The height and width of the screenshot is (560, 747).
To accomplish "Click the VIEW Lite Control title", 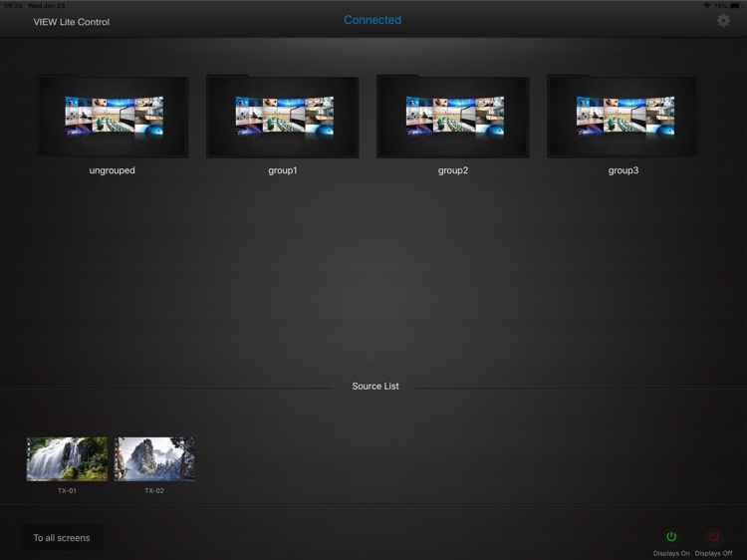I will pyautogui.click(x=72, y=22).
